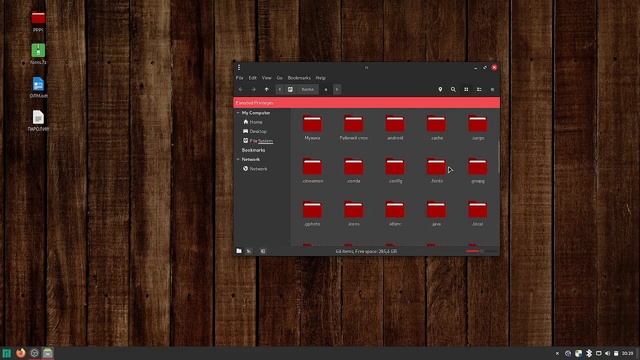
Task: Open the View menu
Action: click(267, 78)
